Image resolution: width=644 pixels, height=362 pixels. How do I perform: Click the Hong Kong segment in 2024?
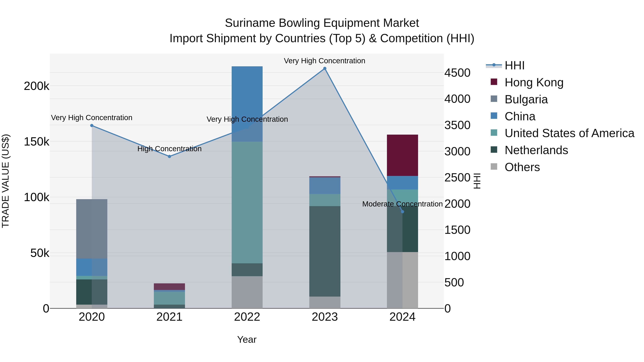coord(402,155)
